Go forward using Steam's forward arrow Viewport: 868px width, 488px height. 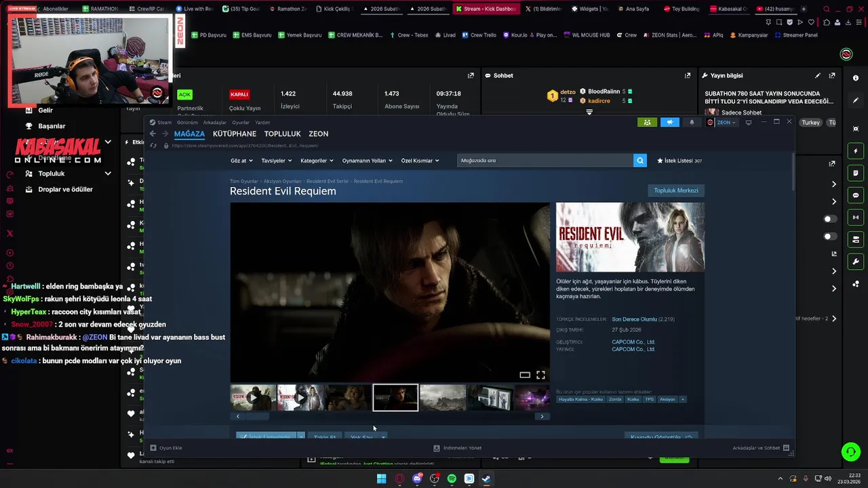[165, 134]
